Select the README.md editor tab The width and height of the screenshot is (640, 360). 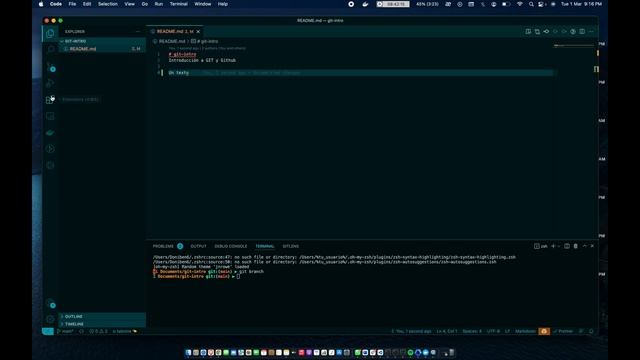tap(175, 31)
